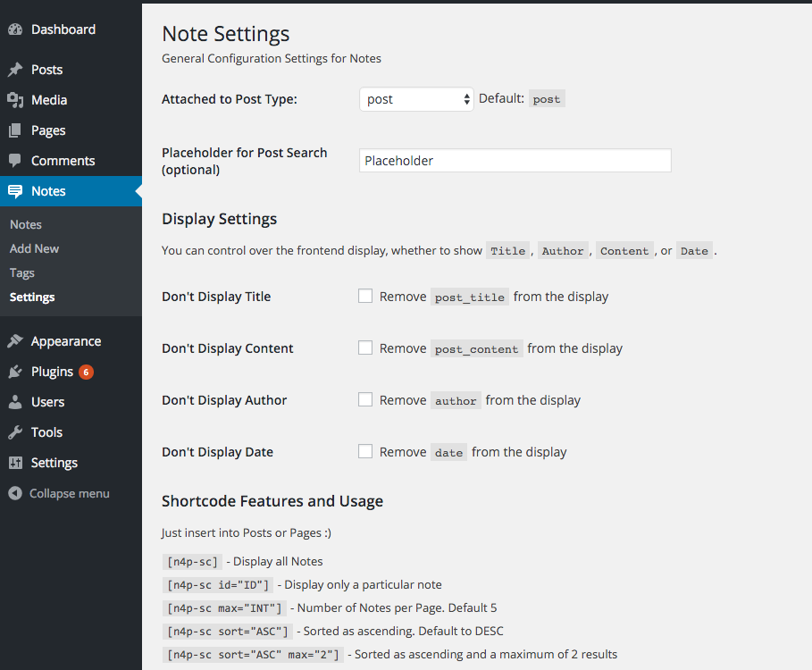Image resolution: width=812 pixels, height=670 pixels.
Task: Click the Content code tag in description
Action: coord(624,251)
